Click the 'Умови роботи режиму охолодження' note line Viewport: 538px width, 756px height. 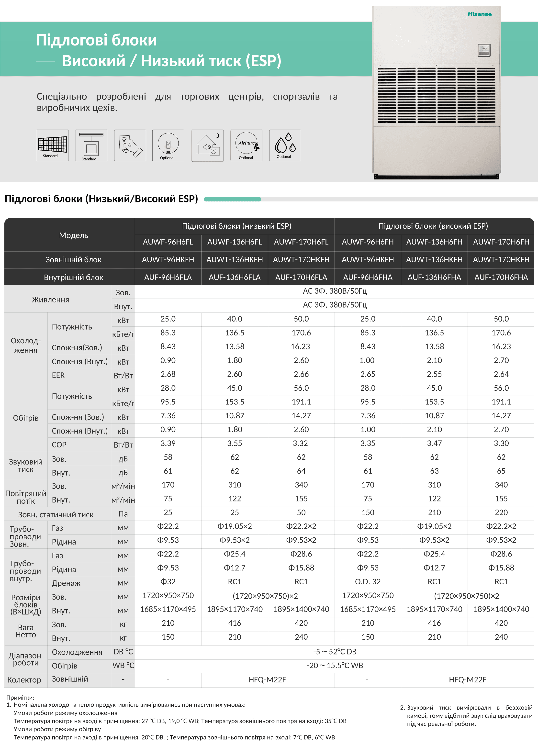65,713
